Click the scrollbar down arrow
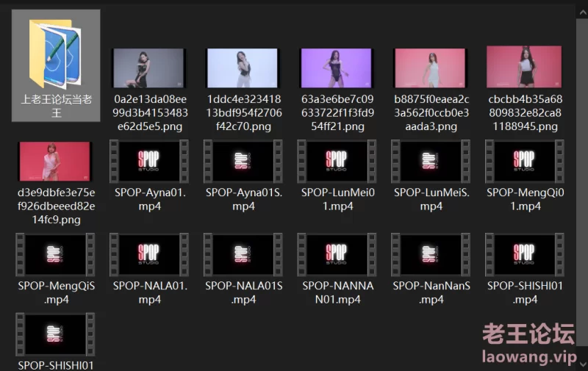Viewport: 588px width, 371px height. click(x=582, y=364)
